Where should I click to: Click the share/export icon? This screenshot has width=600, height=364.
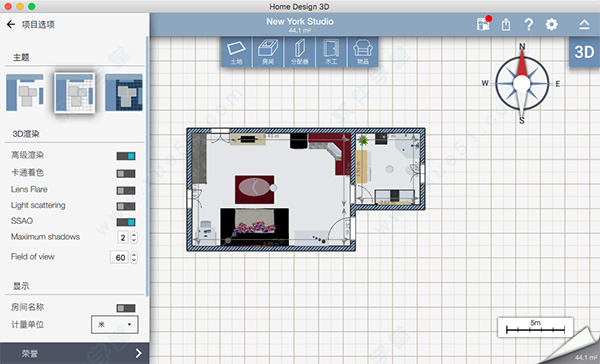click(506, 24)
